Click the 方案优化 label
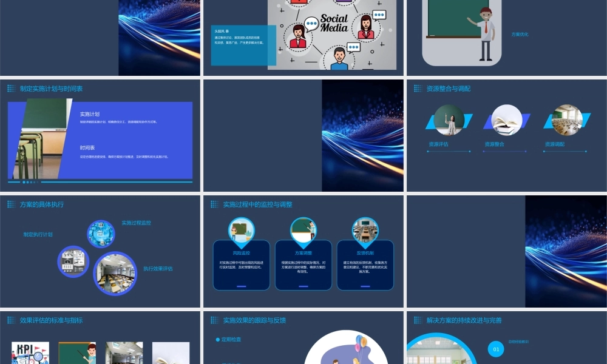This screenshot has width=607, height=364. click(x=520, y=35)
